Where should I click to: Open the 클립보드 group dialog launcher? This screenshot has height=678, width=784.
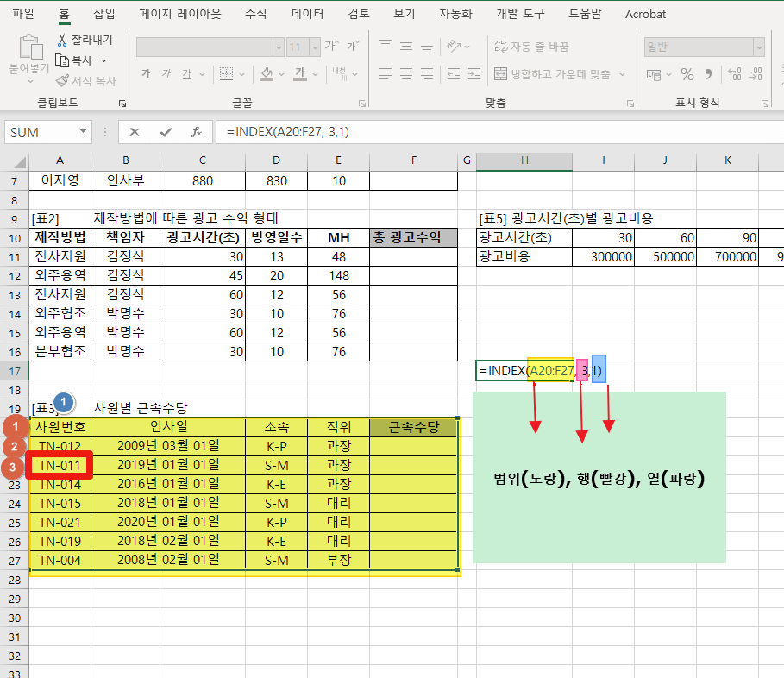[x=122, y=104]
